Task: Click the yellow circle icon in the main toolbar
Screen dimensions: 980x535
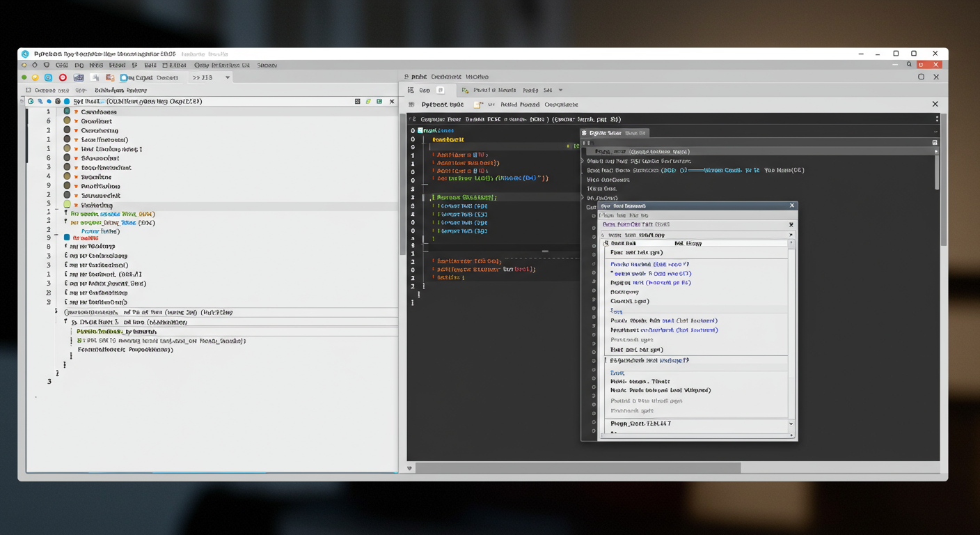Action: 35,77
